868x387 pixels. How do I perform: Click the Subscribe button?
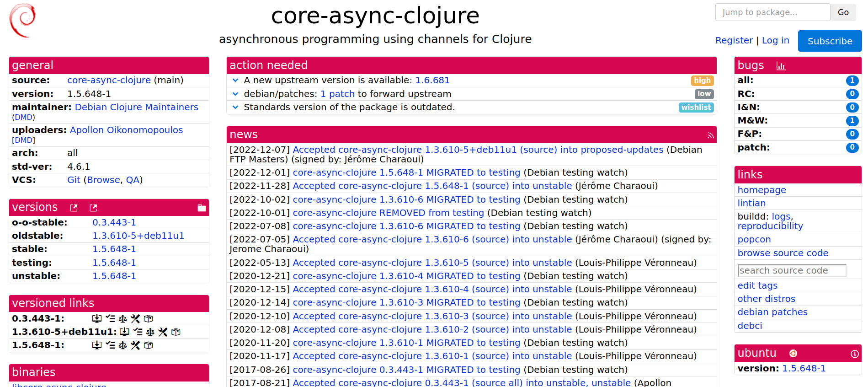tap(830, 41)
